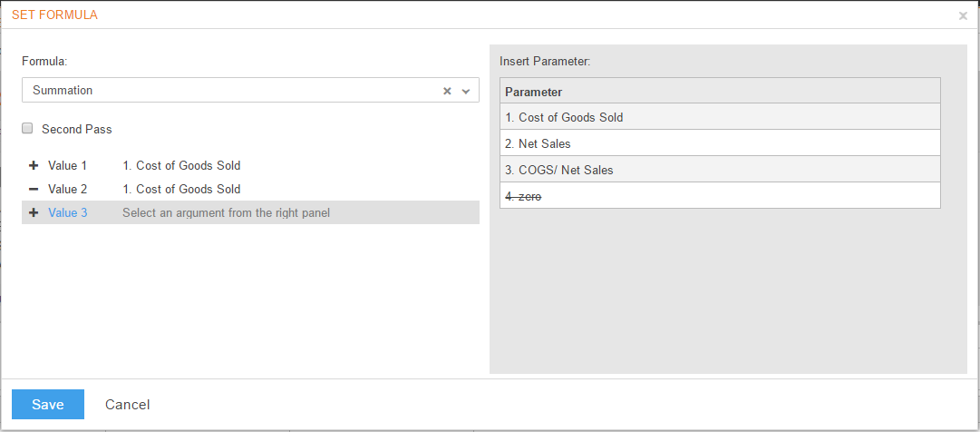Cancel the formula dialog
This screenshot has width=980, height=432.
pyautogui.click(x=128, y=405)
